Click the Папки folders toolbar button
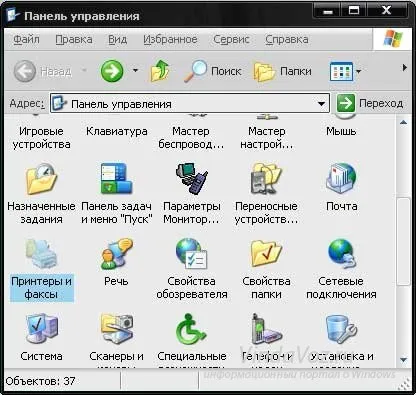 click(283, 71)
